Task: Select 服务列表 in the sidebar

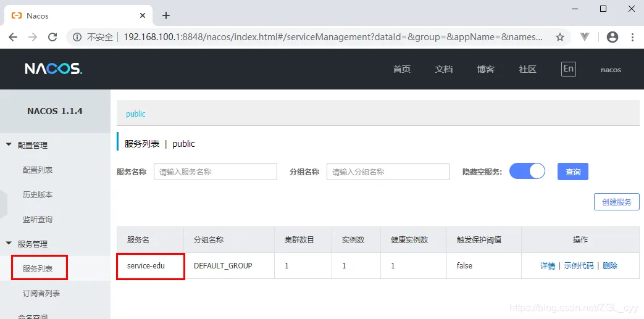Action: click(38, 269)
